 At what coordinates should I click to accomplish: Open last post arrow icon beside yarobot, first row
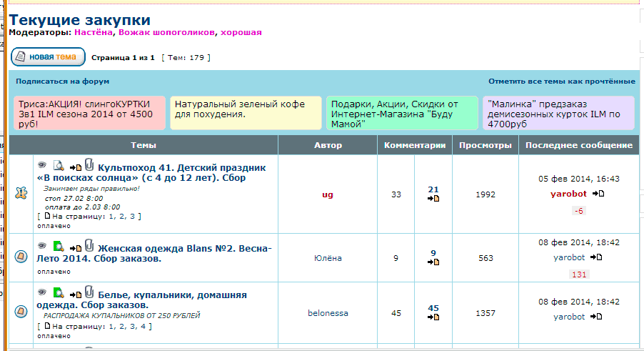point(598,194)
